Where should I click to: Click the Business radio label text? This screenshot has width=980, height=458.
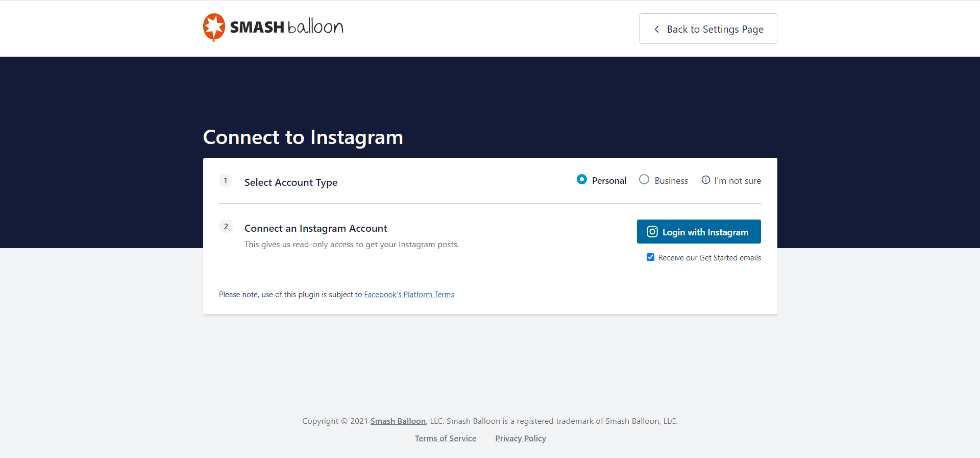click(671, 181)
